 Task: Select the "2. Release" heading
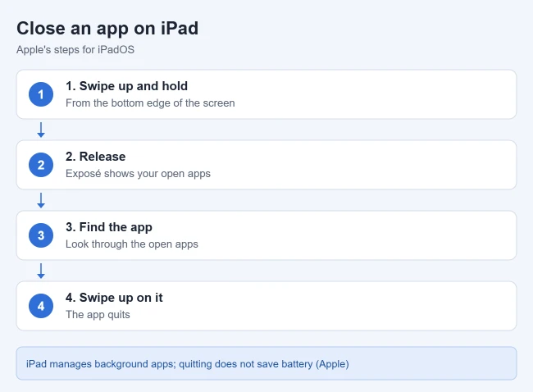[95, 157]
